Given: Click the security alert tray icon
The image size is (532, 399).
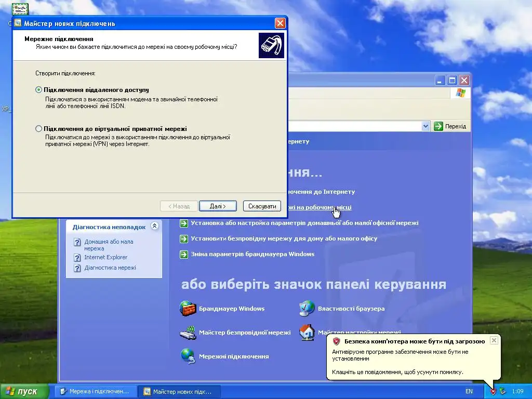Looking at the screenshot, I should click(493, 392).
